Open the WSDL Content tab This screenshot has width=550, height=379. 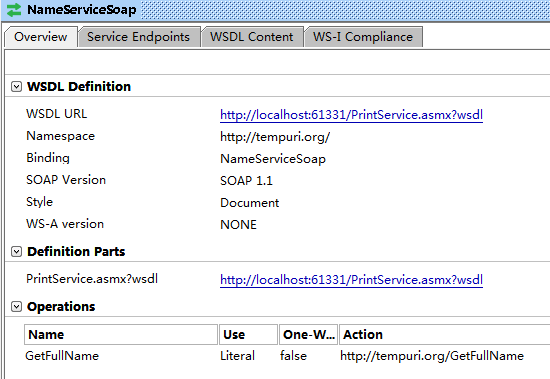[x=251, y=37]
